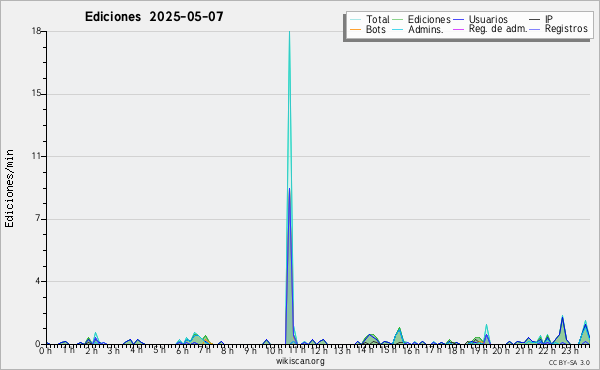Click the x-axis label '23 h'
Image resolution: width=600 pixels, height=370 pixels.
[570, 350]
